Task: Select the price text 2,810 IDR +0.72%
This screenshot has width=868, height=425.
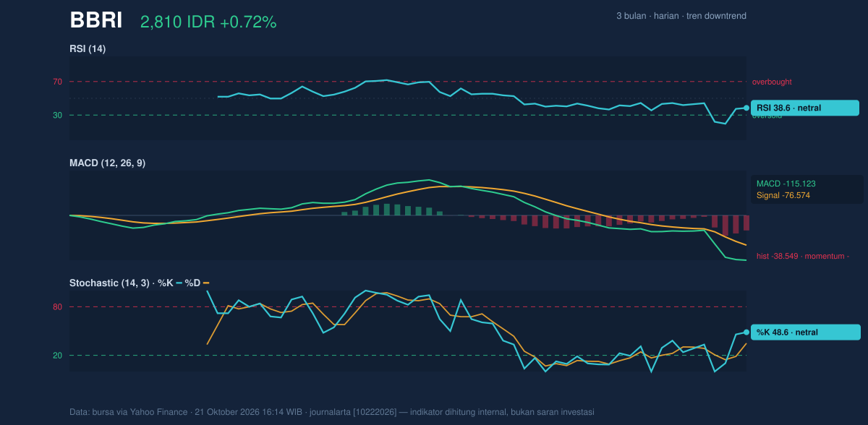Action: tap(208, 22)
